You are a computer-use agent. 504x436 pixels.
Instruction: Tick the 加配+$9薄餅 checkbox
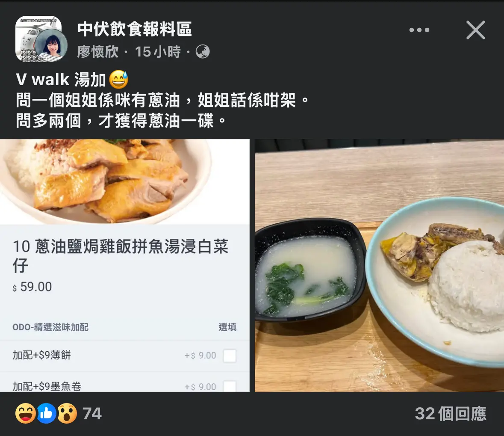click(x=230, y=356)
